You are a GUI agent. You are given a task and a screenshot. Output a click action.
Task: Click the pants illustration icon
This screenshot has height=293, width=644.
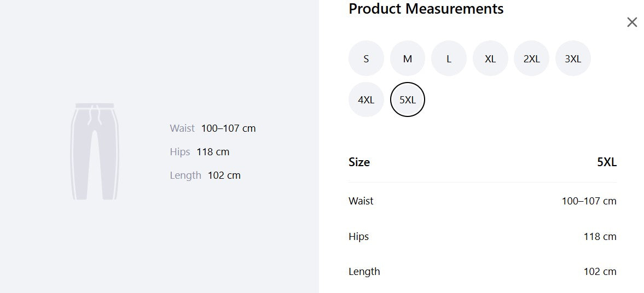[x=95, y=151]
